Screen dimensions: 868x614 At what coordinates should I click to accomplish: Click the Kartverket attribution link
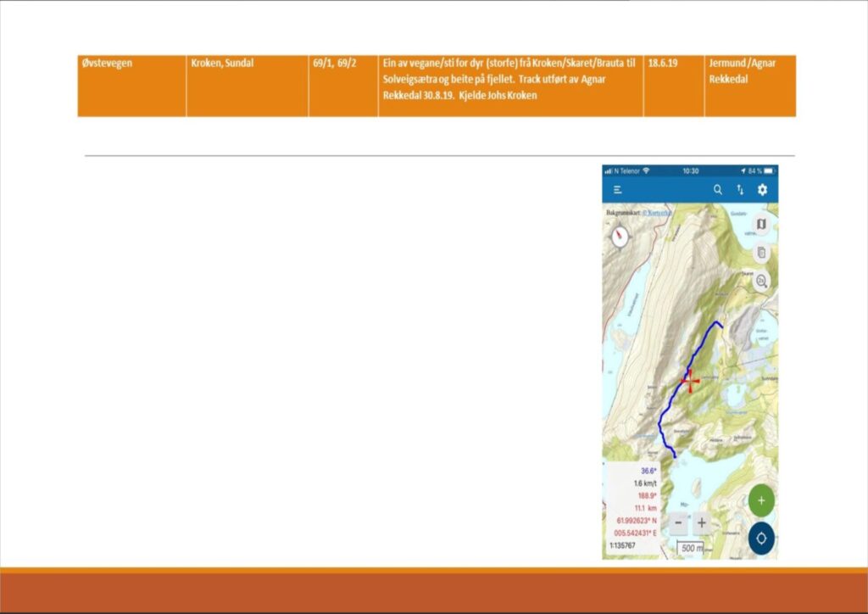657,212
